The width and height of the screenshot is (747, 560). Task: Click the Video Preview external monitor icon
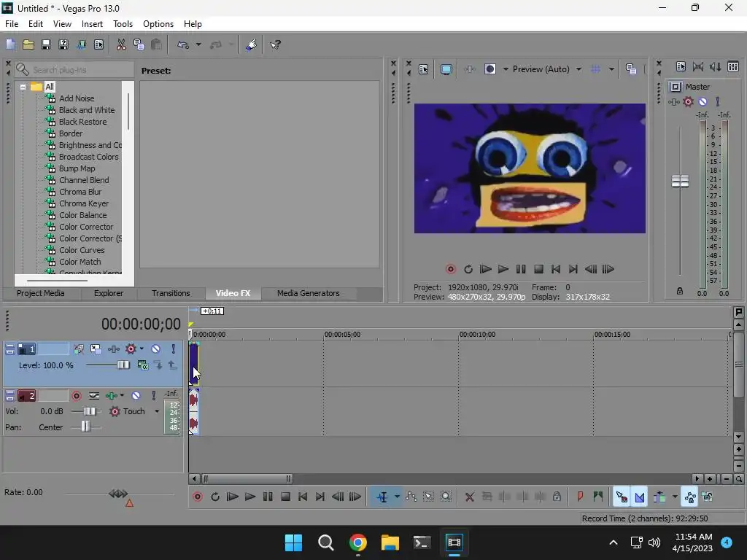[446, 69]
